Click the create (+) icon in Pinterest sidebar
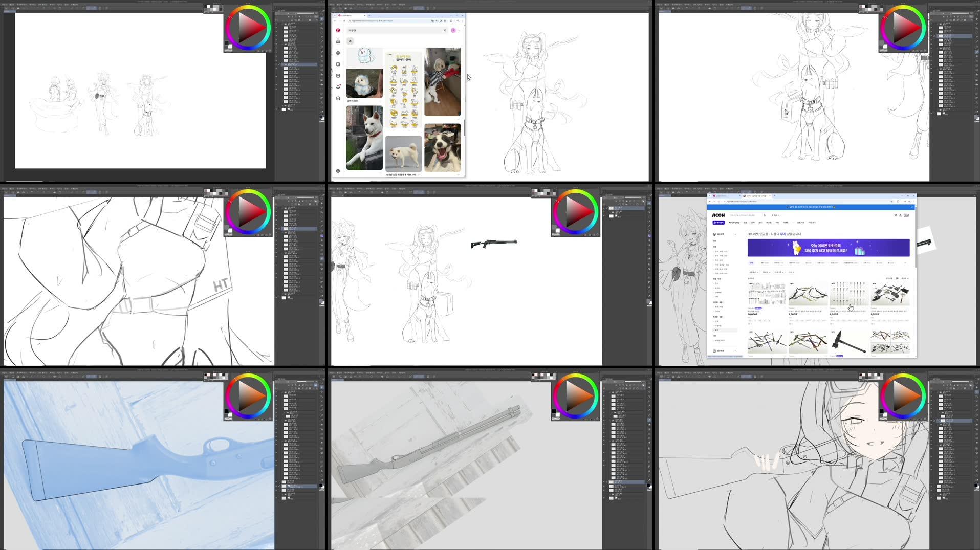The width and height of the screenshot is (980, 550). [x=338, y=76]
